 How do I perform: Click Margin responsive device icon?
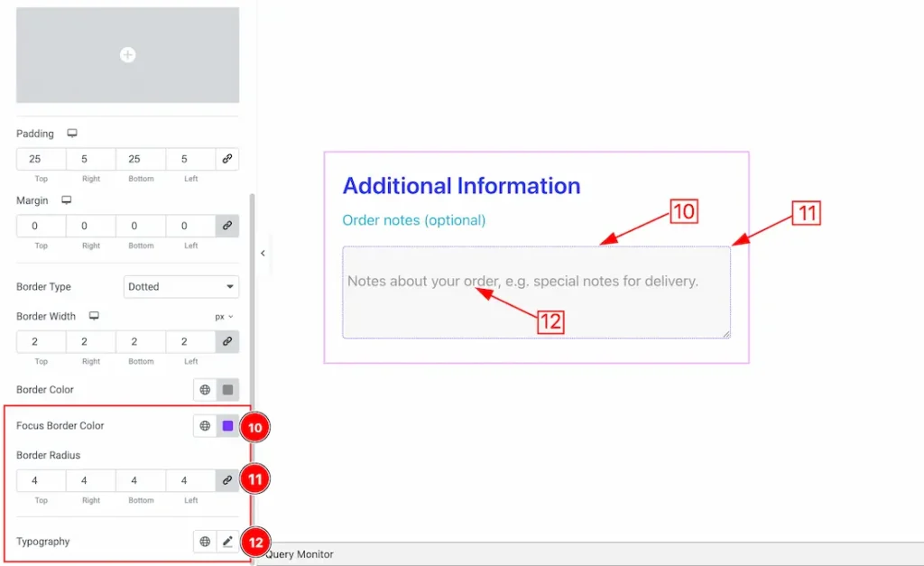[66, 200]
